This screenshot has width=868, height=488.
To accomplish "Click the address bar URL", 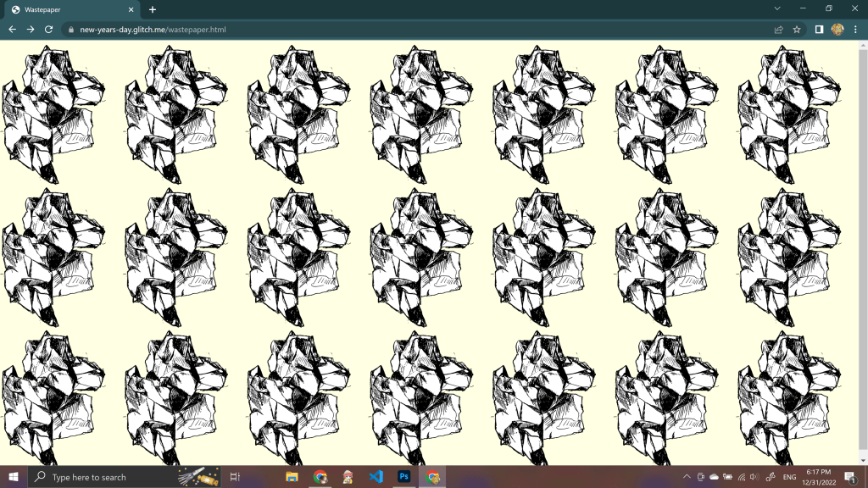I will (x=153, y=30).
